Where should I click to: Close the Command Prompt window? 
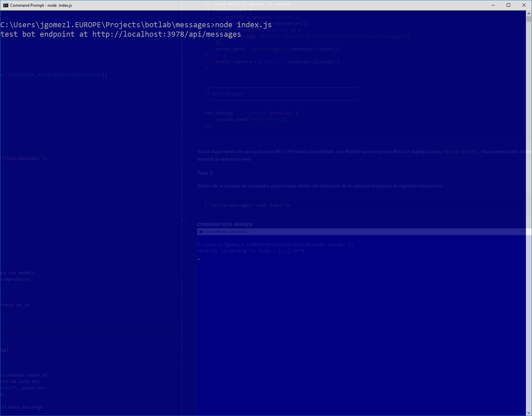tap(524, 5)
